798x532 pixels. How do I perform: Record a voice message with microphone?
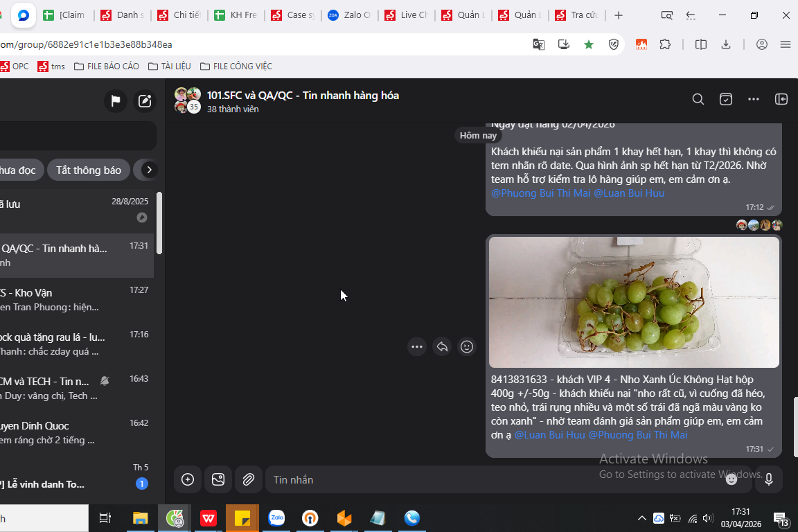[769, 479]
